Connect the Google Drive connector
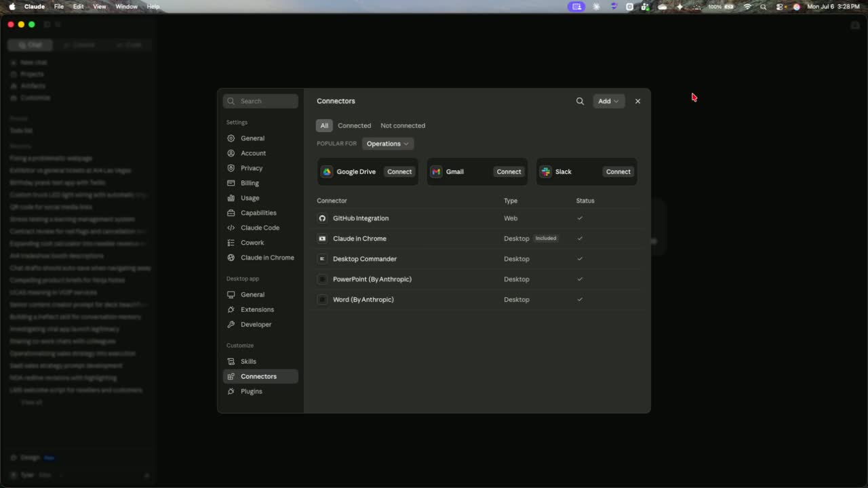The height and width of the screenshot is (488, 868). tap(399, 171)
